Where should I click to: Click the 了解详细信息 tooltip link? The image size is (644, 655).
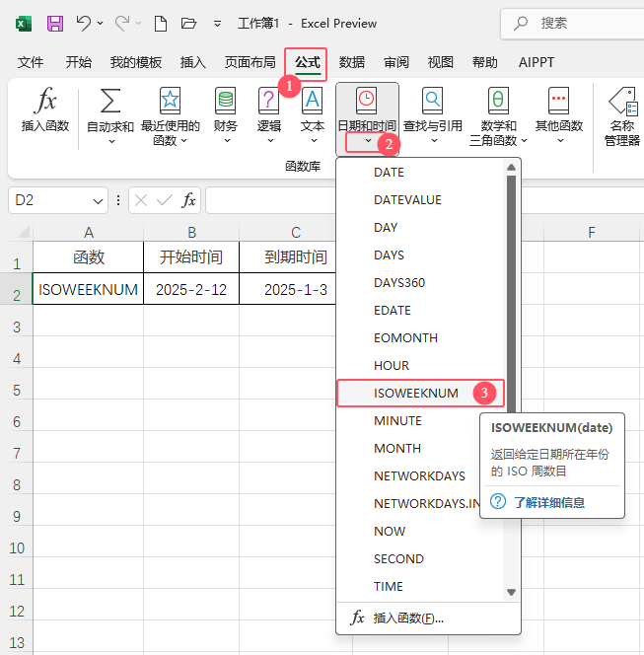548,502
